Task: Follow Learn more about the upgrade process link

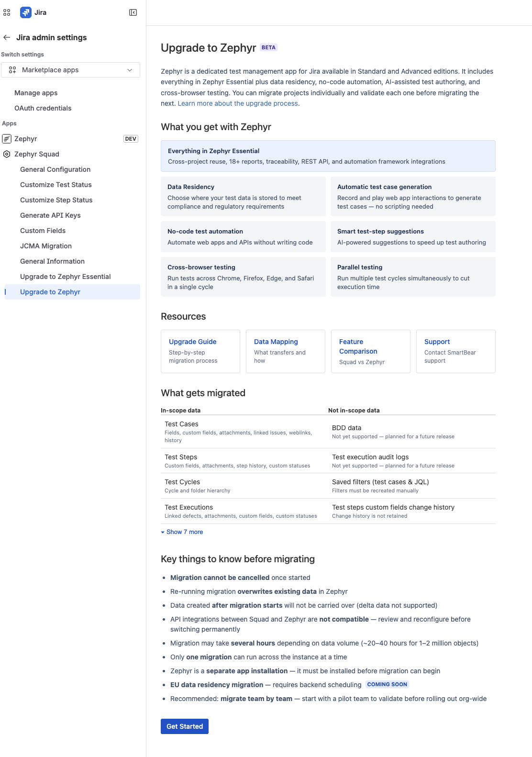Action: (x=238, y=103)
